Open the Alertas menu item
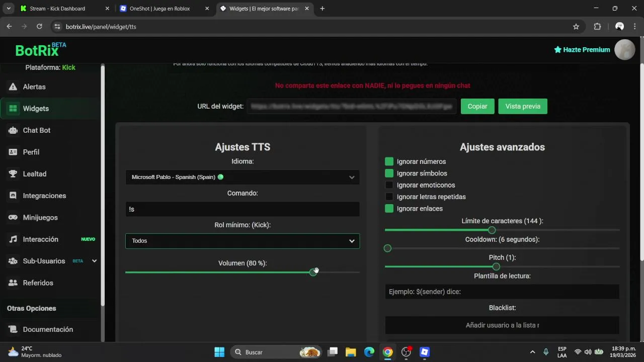Viewport: 644px width, 362px height. 50,87
